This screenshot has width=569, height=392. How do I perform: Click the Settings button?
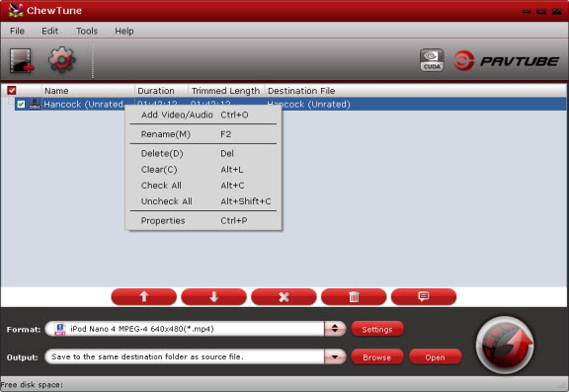[377, 329]
